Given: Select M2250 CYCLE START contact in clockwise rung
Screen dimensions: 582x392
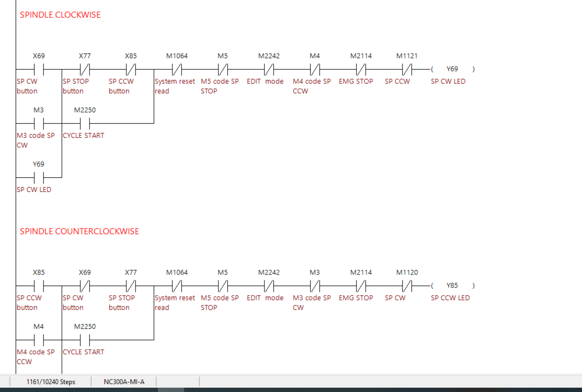Looking at the screenshot, I should point(85,124).
